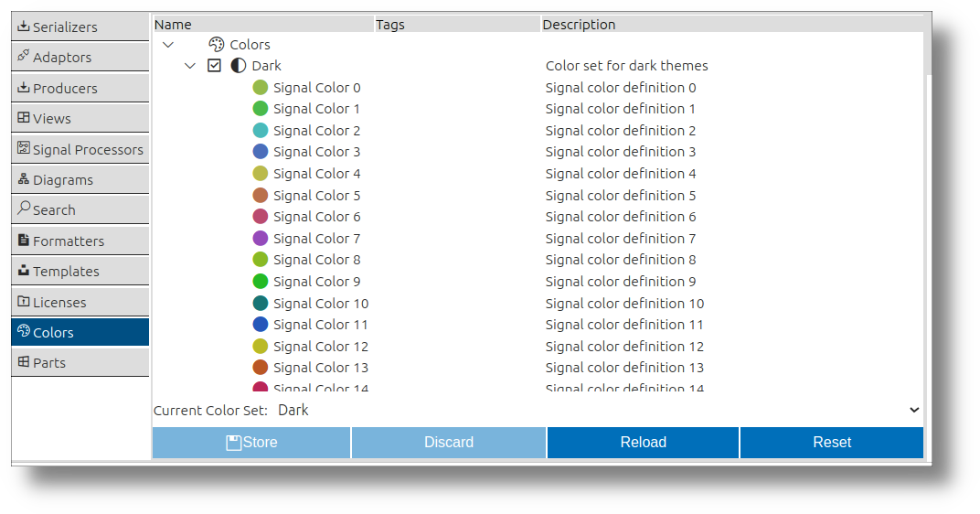Switch to the Views tab
This screenshot has width=980, height=514.
pyautogui.click(x=80, y=118)
